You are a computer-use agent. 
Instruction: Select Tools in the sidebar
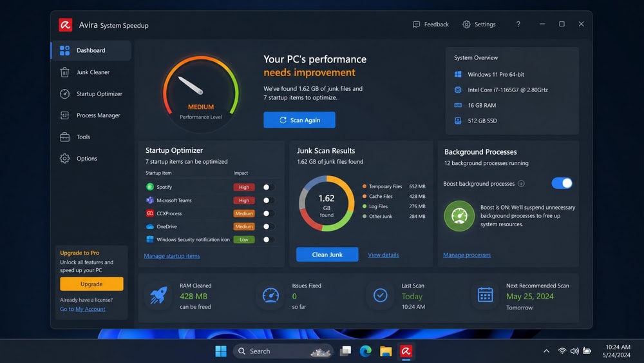91,137
